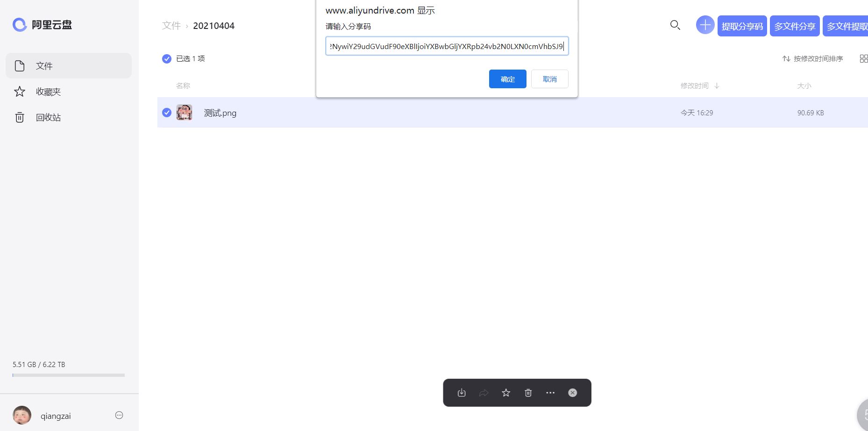Image resolution: width=868 pixels, height=431 pixels.
Task: Click the share code input field
Action: (447, 46)
